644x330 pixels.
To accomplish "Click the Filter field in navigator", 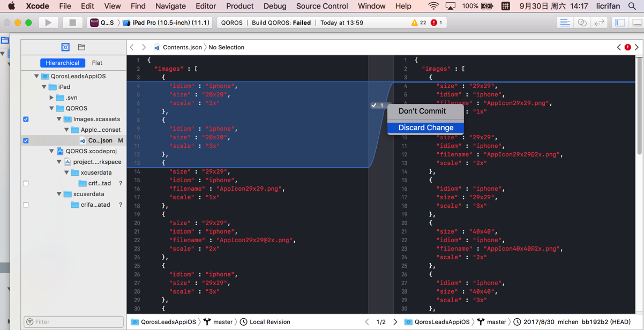I will tap(73, 321).
